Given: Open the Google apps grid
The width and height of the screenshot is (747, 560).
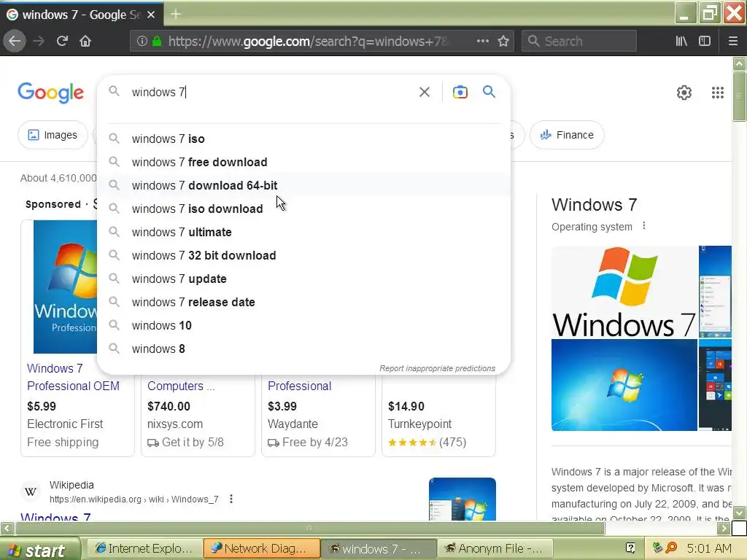Looking at the screenshot, I should [718, 93].
